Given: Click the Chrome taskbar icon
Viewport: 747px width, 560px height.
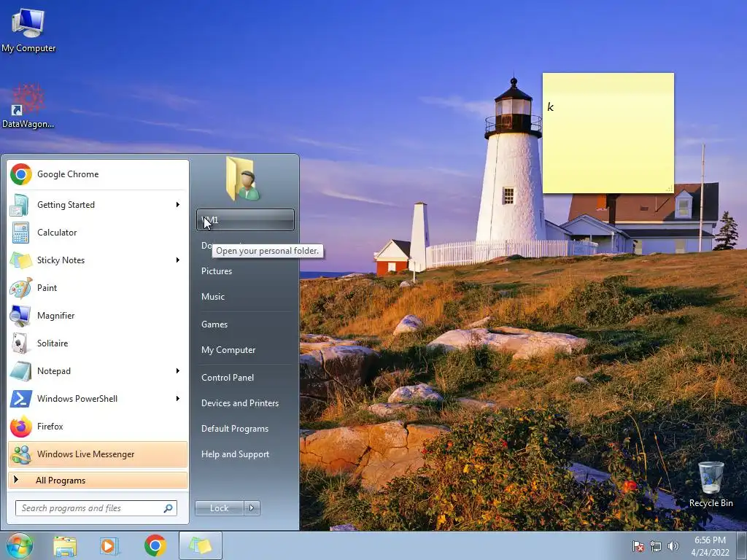Looking at the screenshot, I should pyautogui.click(x=155, y=545).
